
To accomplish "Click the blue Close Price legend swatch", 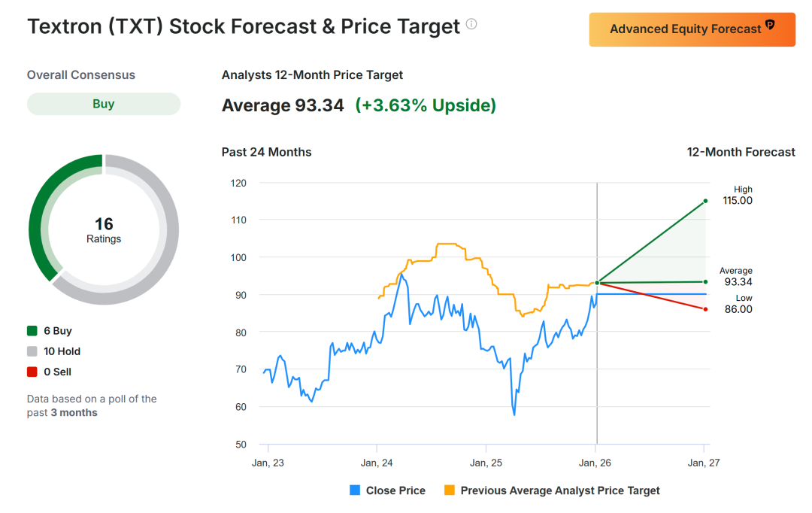I will [x=355, y=490].
